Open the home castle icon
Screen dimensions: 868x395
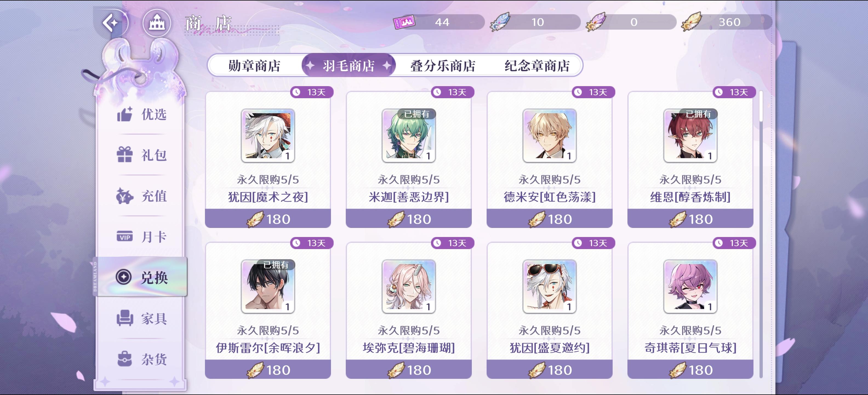157,22
